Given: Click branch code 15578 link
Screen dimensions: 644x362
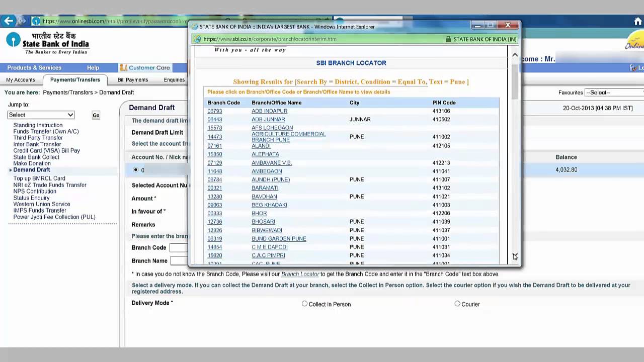Looking at the screenshot, I should [214, 128].
